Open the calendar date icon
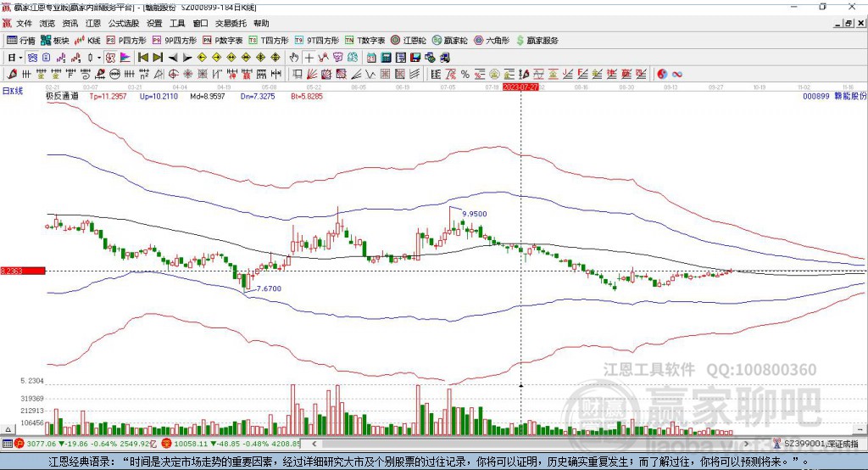Image resolution: width=868 pixels, height=470 pixels. point(371,58)
